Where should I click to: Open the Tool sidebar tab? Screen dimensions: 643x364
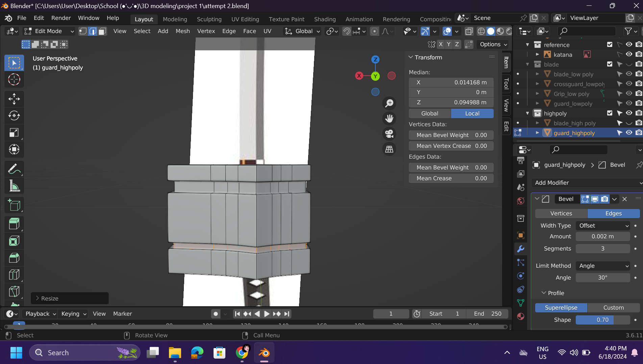coord(506,83)
